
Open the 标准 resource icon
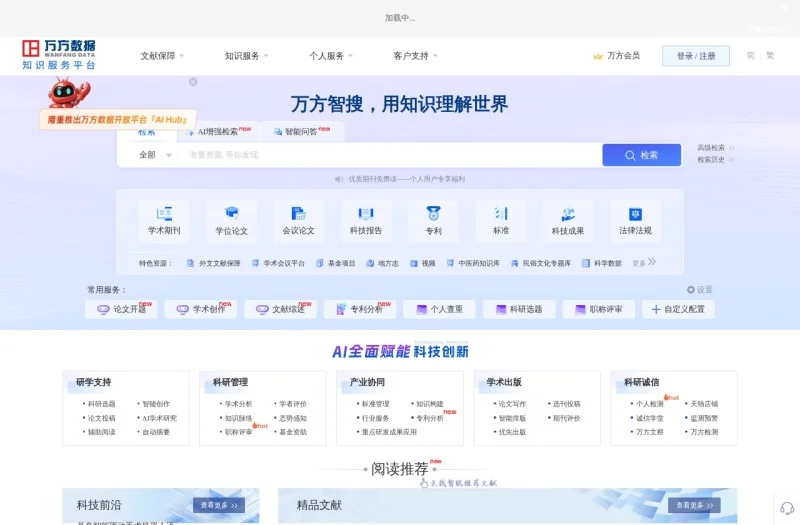pyautogui.click(x=501, y=220)
